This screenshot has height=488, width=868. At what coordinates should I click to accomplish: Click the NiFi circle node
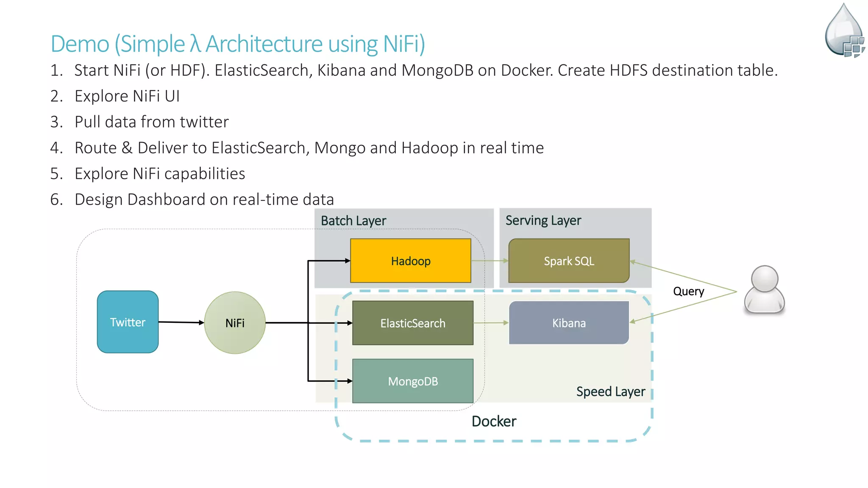tap(235, 323)
